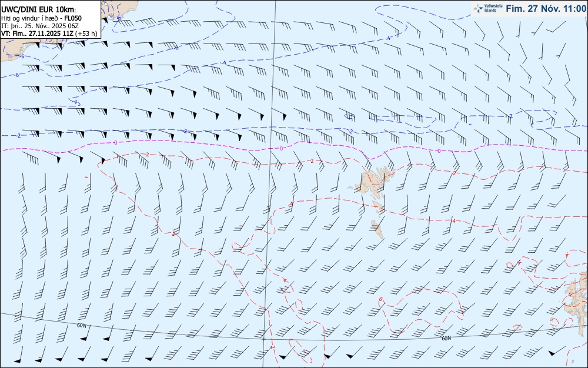
Task: Click Suðuroy, the southernmost Faroe island
Action: coord(378,229)
